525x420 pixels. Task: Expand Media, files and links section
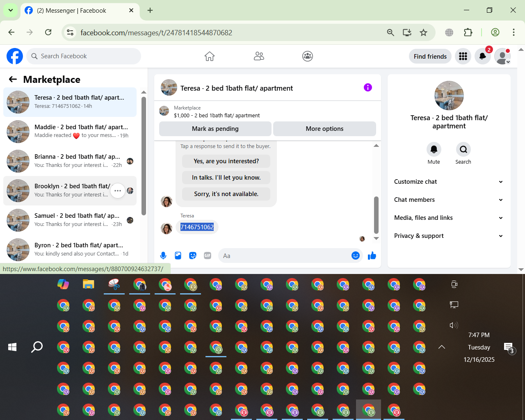coord(449,218)
